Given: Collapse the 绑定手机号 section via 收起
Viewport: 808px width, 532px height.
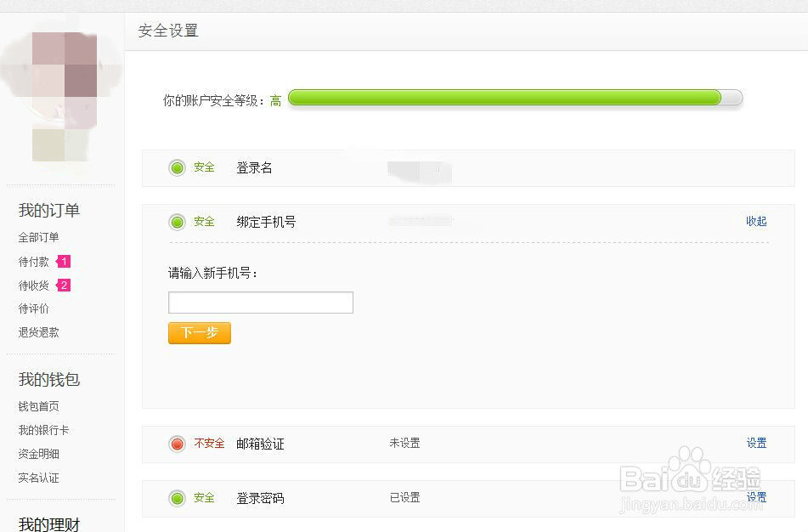Looking at the screenshot, I should [x=755, y=221].
